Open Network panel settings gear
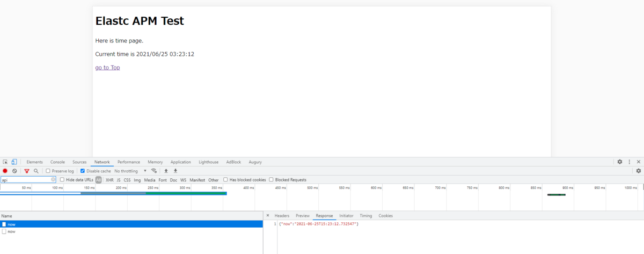 [639, 171]
